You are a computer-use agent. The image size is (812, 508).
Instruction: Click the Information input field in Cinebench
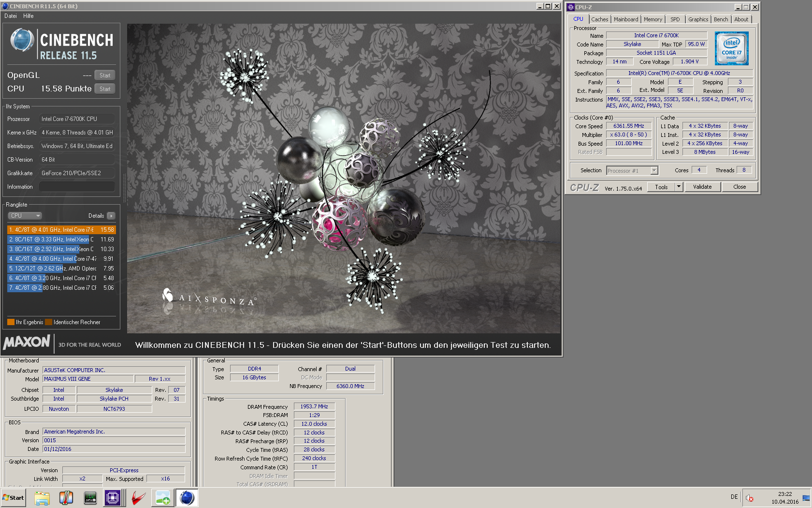click(77, 187)
